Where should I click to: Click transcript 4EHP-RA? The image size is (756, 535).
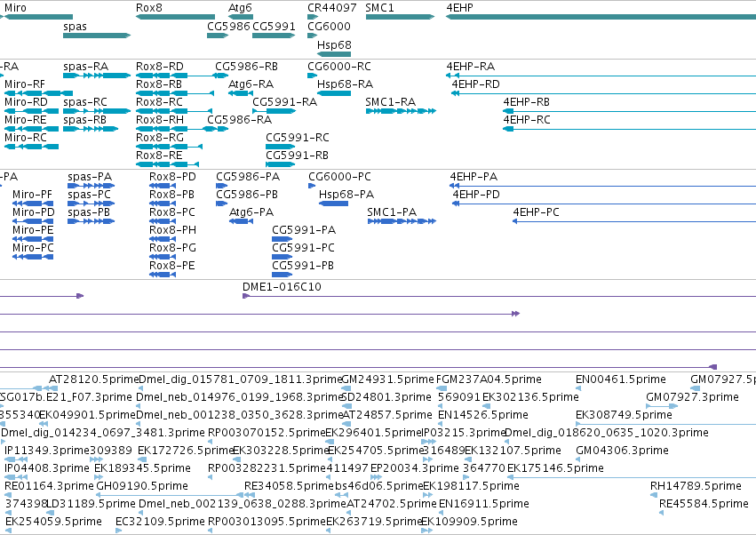point(601,76)
